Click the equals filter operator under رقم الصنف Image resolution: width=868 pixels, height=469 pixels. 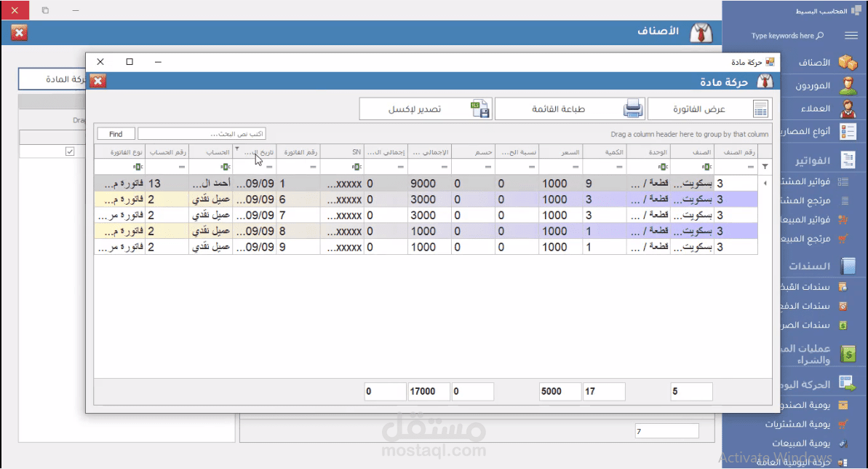click(x=751, y=167)
